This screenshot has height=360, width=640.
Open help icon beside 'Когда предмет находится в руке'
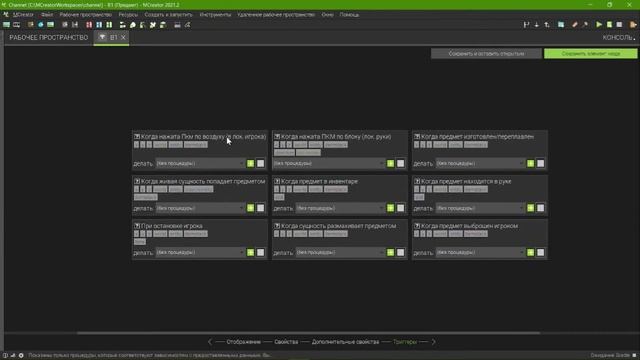pyautogui.click(x=417, y=181)
